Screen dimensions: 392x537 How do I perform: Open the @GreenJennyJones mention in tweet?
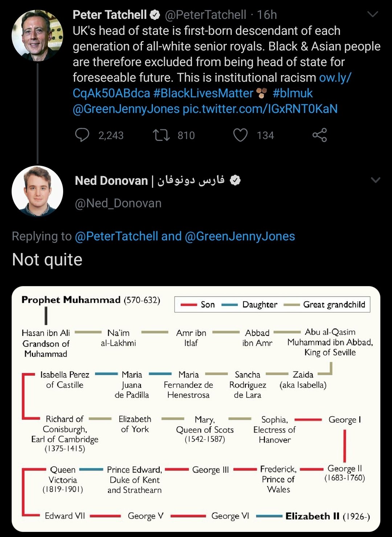tap(126, 109)
